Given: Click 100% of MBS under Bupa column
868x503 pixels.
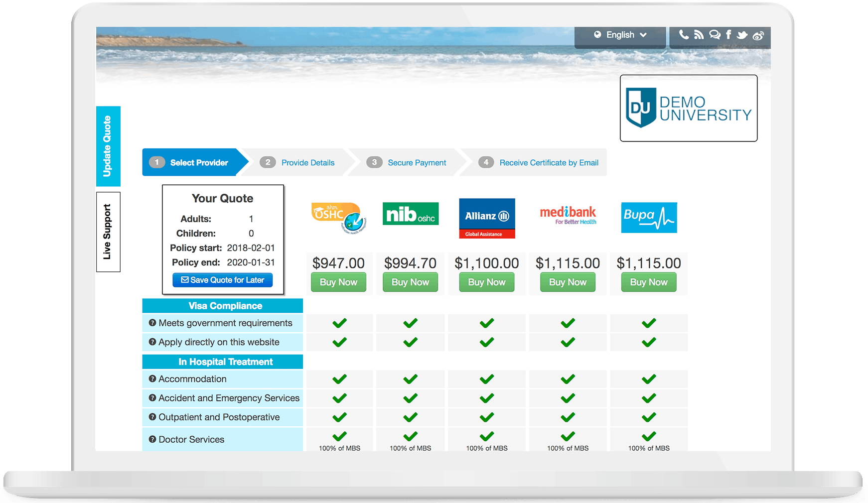Looking at the screenshot, I should (x=649, y=448).
